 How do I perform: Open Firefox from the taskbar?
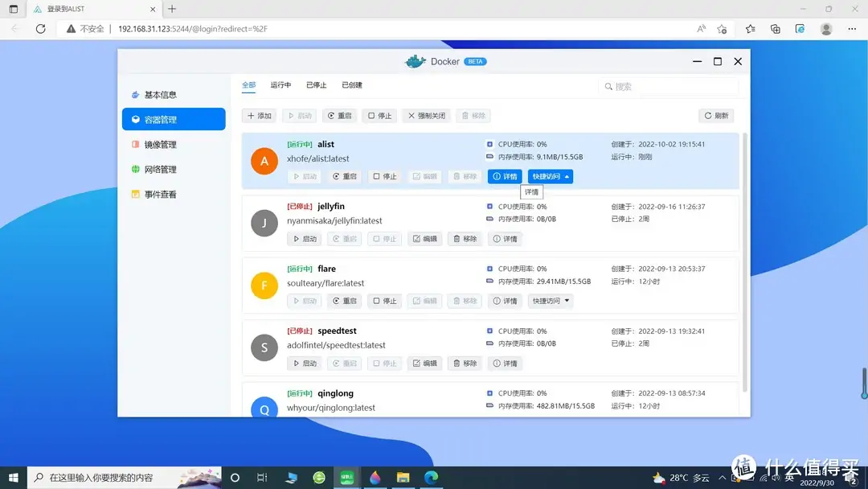(x=375, y=477)
